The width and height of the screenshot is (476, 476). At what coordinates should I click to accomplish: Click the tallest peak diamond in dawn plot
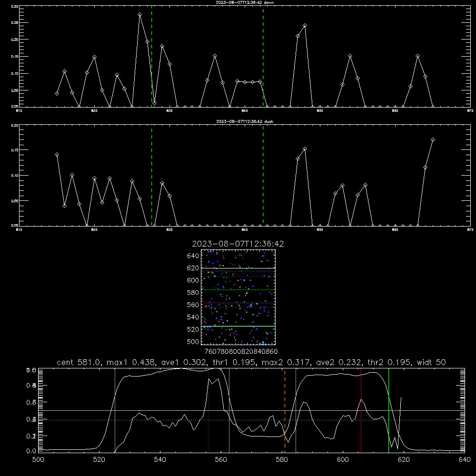139,15
